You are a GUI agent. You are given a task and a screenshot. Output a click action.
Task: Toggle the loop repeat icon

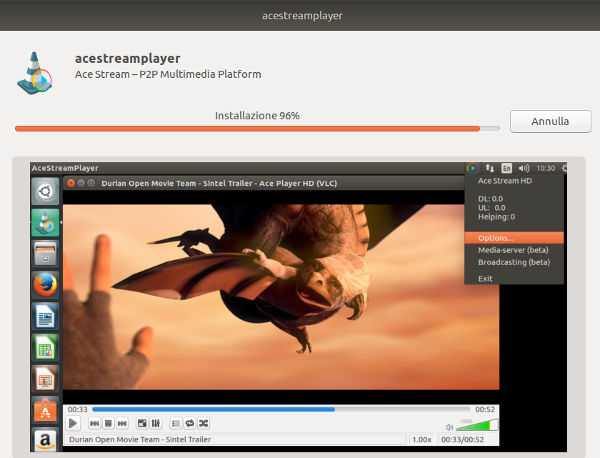189,423
